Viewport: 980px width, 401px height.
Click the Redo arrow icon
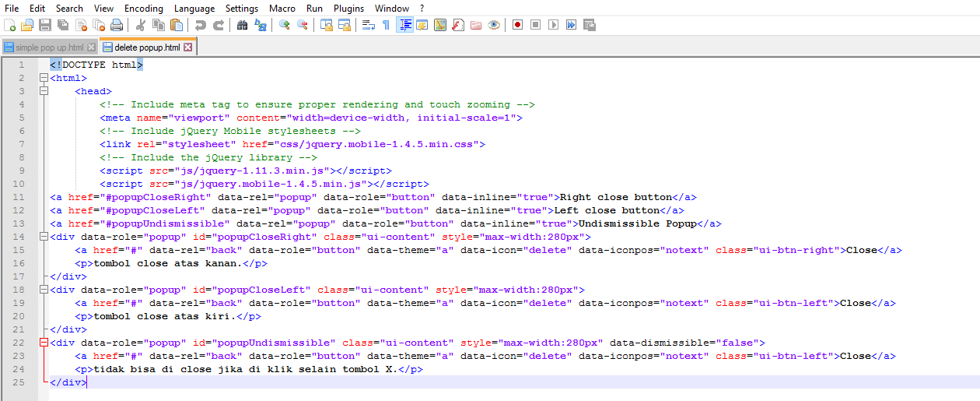click(x=219, y=25)
